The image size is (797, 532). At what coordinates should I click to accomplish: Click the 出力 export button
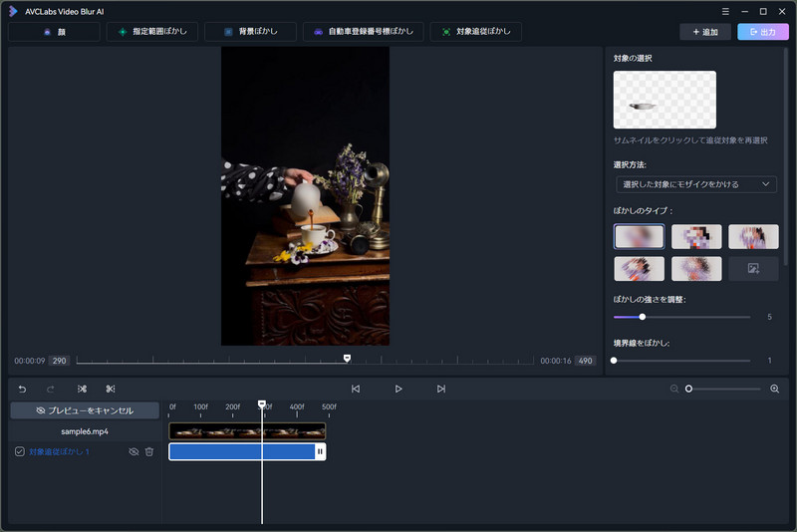pos(763,32)
